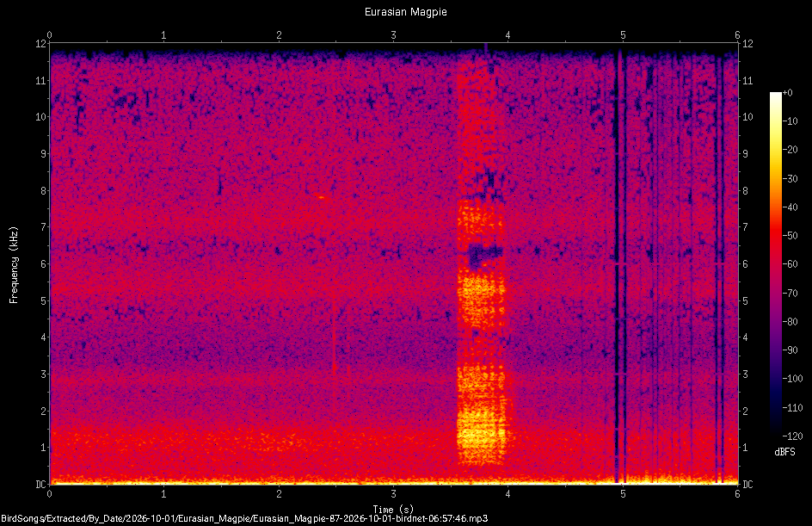Click the "Time (s)" axis label
This screenshot has height=526, width=812.
click(x=393, y=510)
